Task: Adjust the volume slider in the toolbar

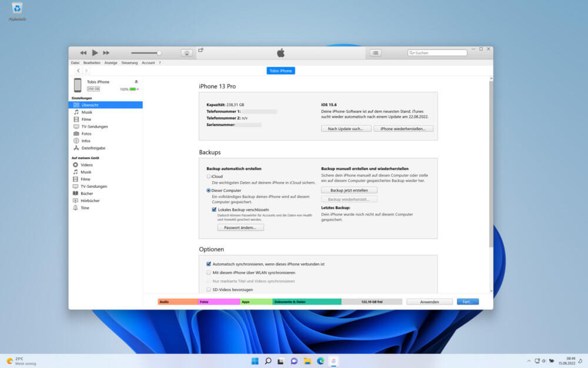Action: pyautogui.click(x=146, y=53)
